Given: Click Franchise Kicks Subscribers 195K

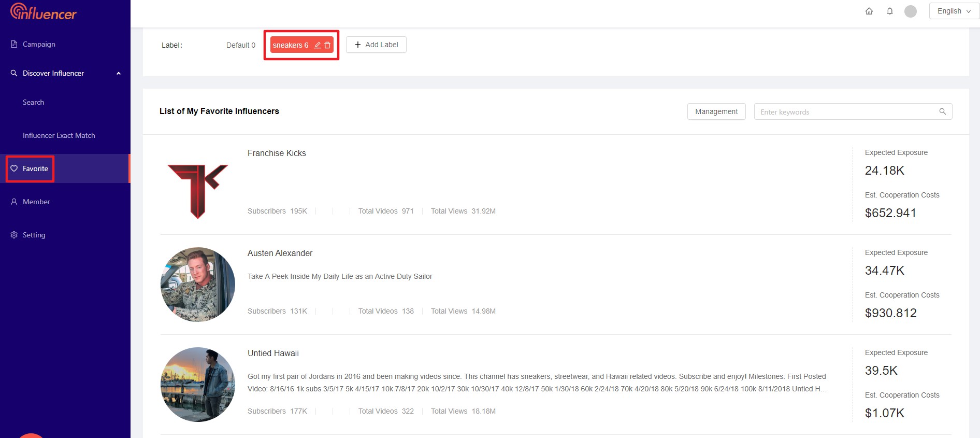Looking at the screenshot, I should click(277, 211).
